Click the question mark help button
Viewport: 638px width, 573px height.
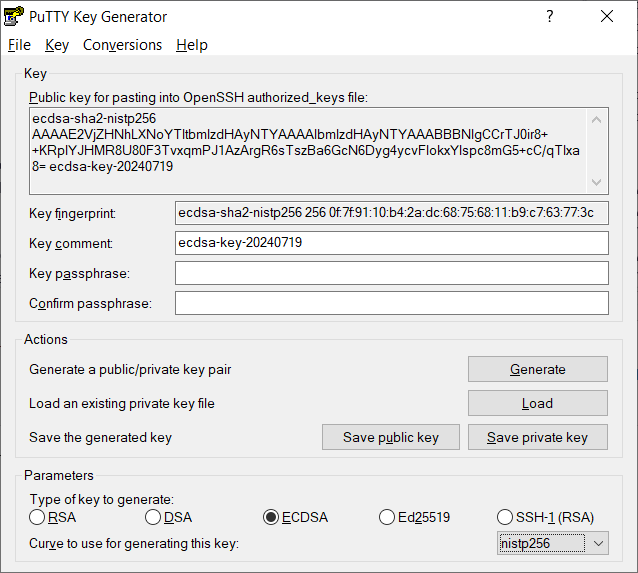[x=550, y=16]
